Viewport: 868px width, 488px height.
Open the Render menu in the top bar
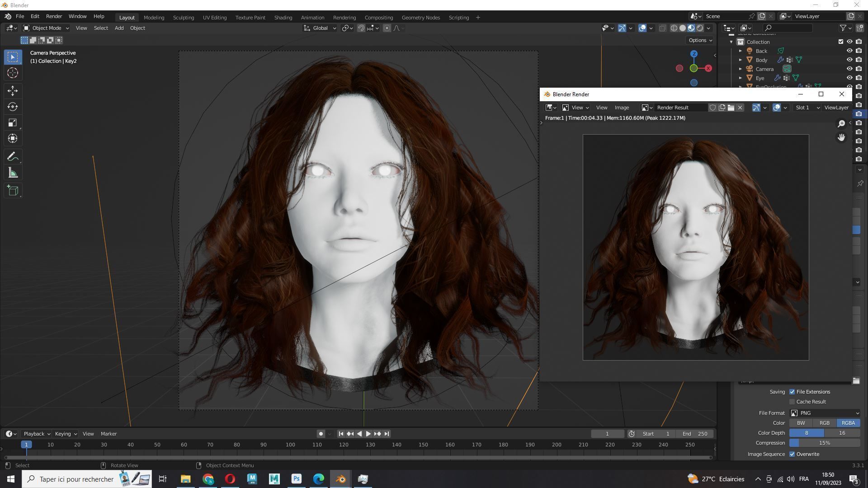(54, 16)
